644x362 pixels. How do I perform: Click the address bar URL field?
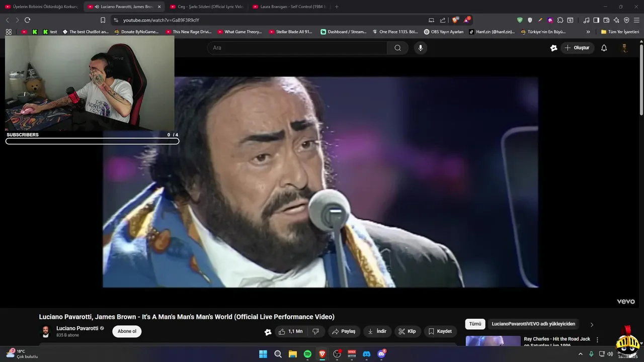(x=272, y=20)
